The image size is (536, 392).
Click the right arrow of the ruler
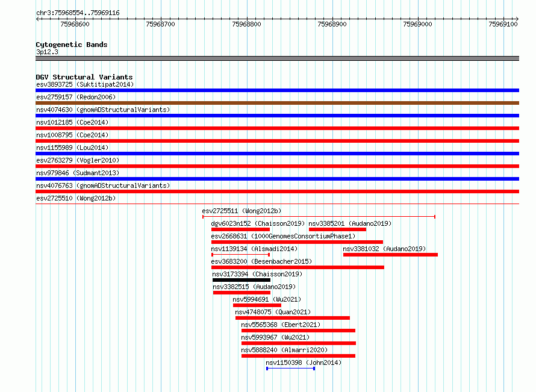517,19
